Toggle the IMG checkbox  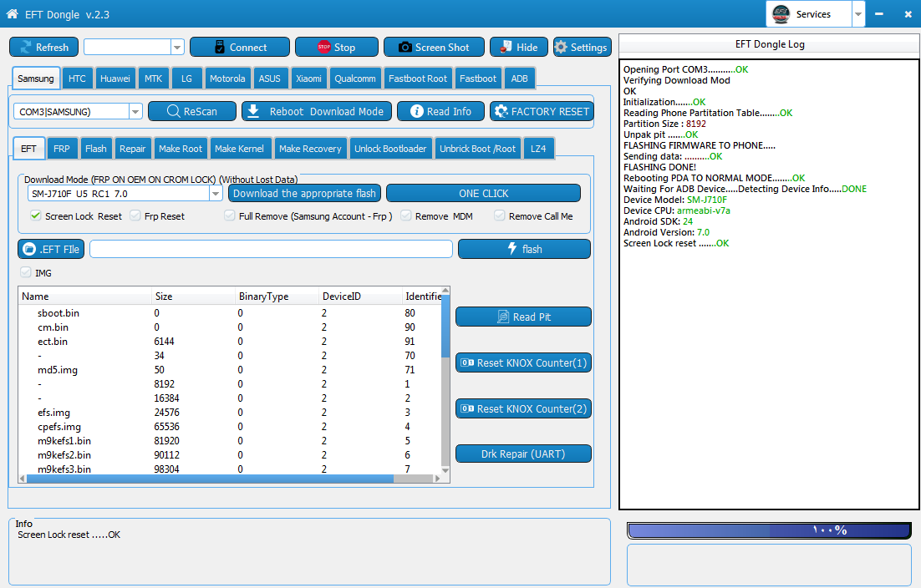26,272
